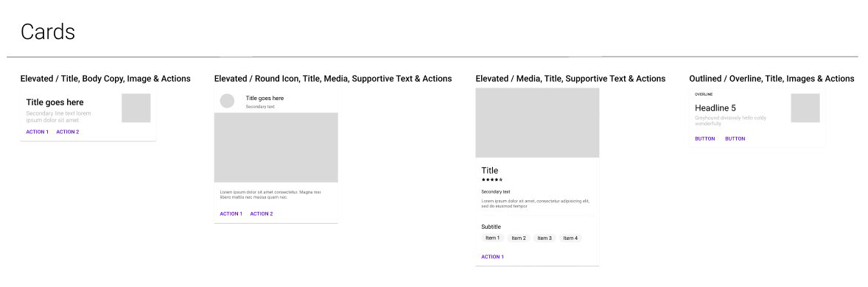Select the Item 2 chip

tap(519, 238)
